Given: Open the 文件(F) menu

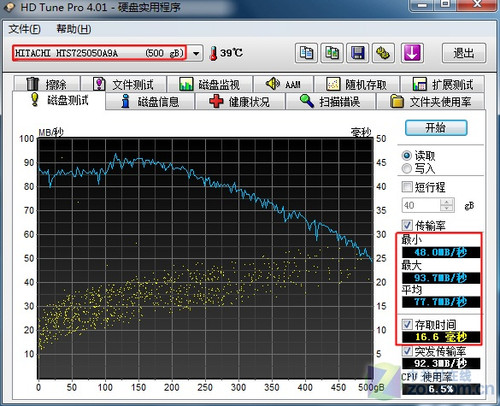Looking at the screenshot, I should coord(24,29).
